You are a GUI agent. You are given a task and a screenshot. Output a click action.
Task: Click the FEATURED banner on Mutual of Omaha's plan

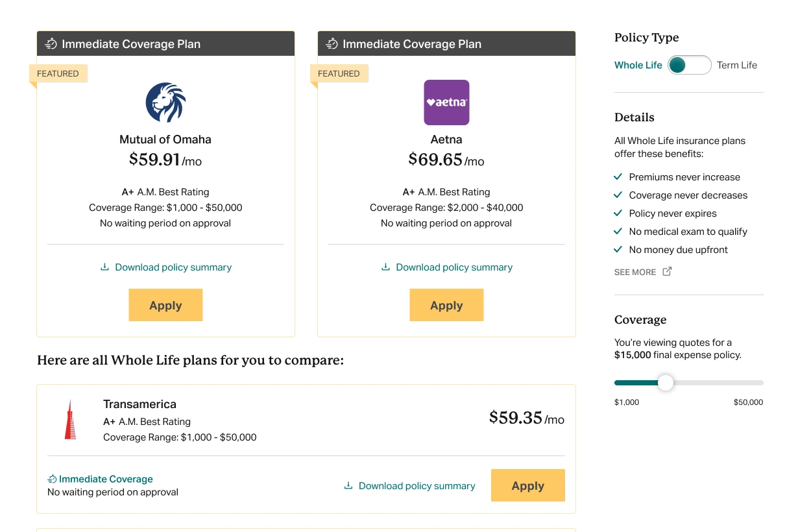[58, 73]
